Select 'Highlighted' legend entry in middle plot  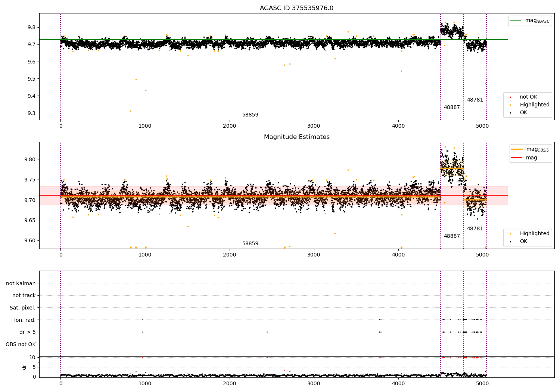pyautogui.click(x=534, y=234)
